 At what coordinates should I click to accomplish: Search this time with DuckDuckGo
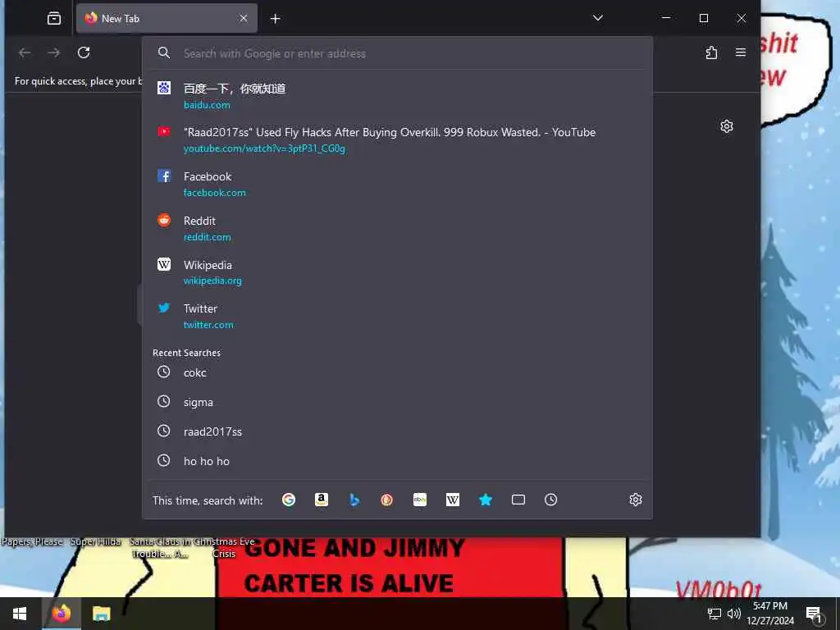pos(387,500)
